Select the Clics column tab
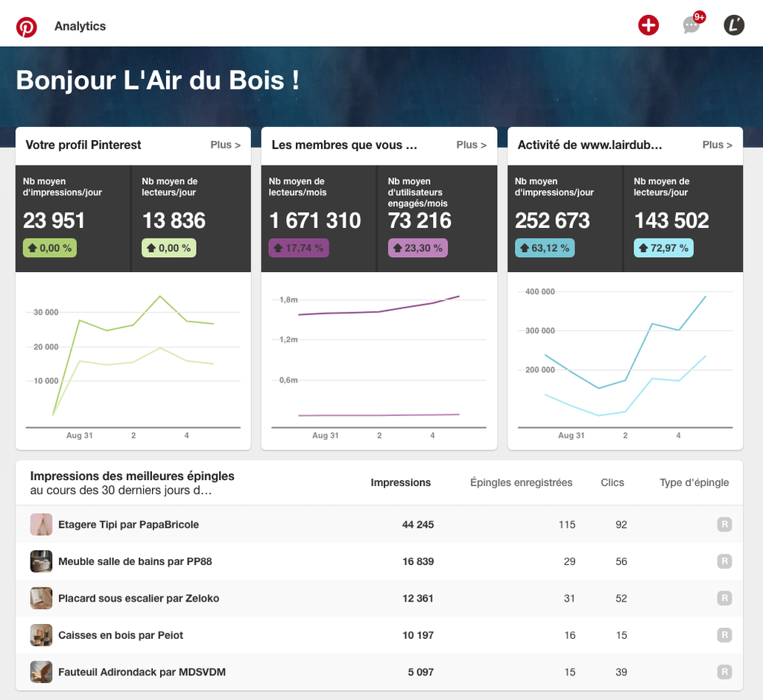Image resolution: width=763 pixels, height=700 pixels. 612,482
